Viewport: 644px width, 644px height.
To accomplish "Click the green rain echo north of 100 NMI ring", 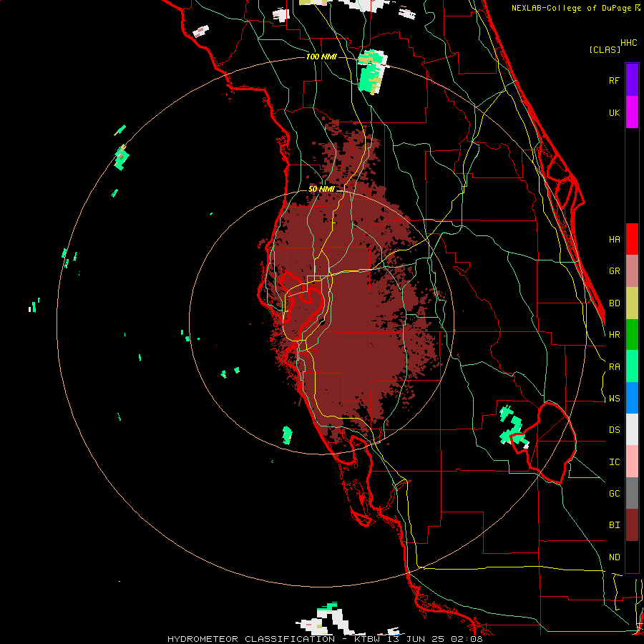I will pos(372,72).
